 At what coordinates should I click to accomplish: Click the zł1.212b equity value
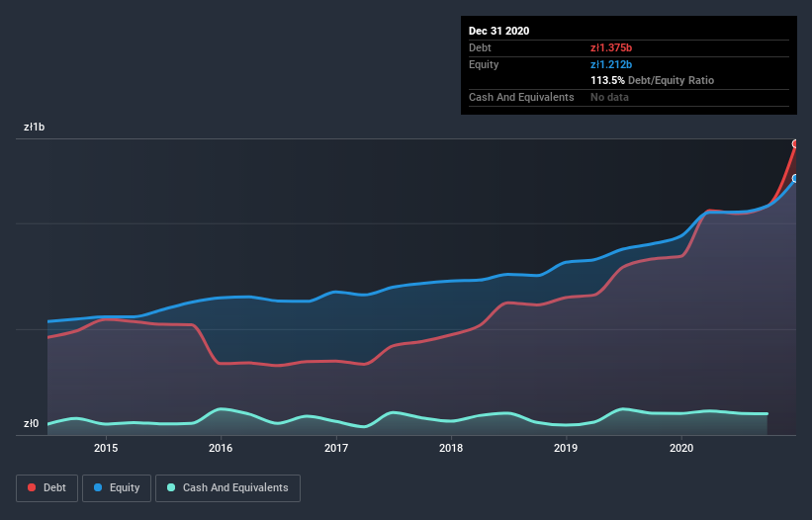click(611, 64)
